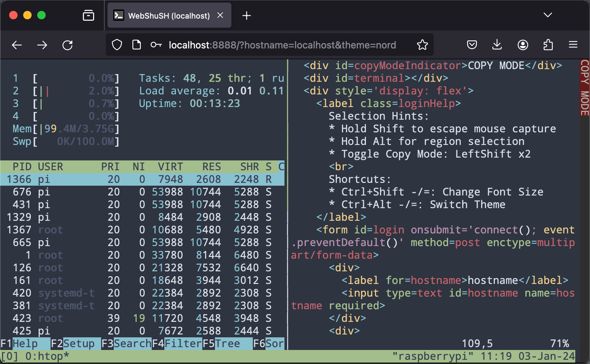Click F3 Search in htop
The width and height of the screenshot is (590, 364).
[126, 344]
